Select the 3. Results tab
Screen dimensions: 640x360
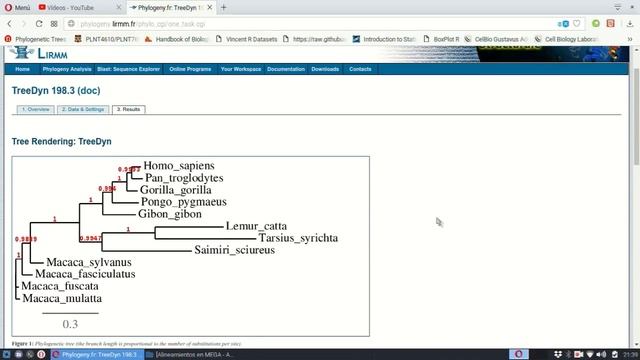[128, 109]
